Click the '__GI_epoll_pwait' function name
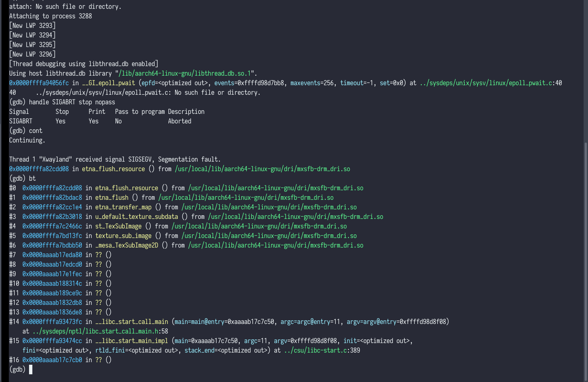 point(108,83)
